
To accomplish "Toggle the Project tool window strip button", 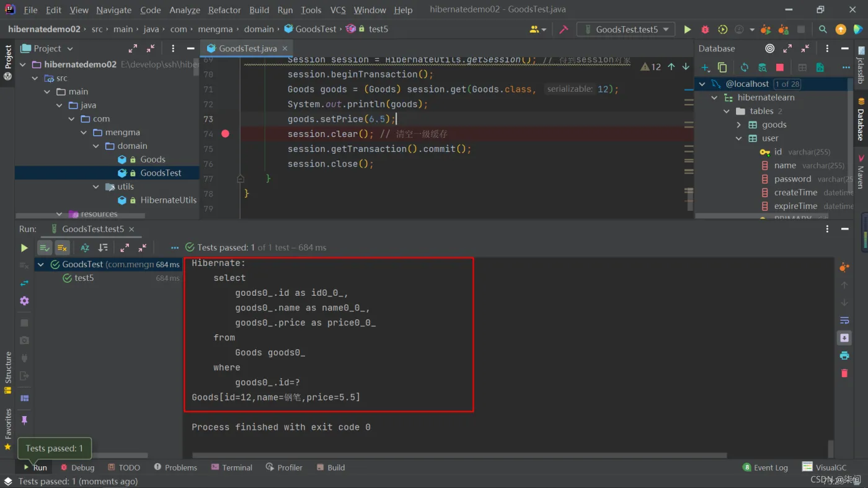I will pos(7,62).
